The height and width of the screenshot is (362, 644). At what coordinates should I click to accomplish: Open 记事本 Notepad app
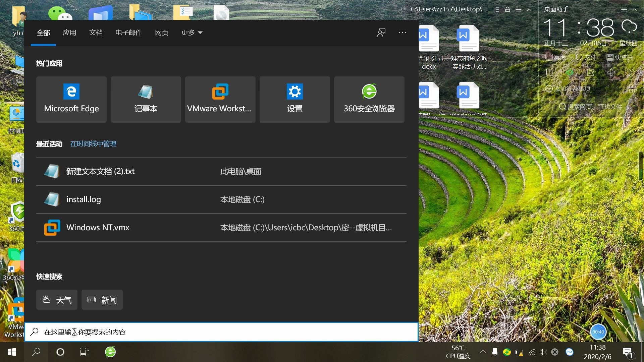tap(146, 99)
